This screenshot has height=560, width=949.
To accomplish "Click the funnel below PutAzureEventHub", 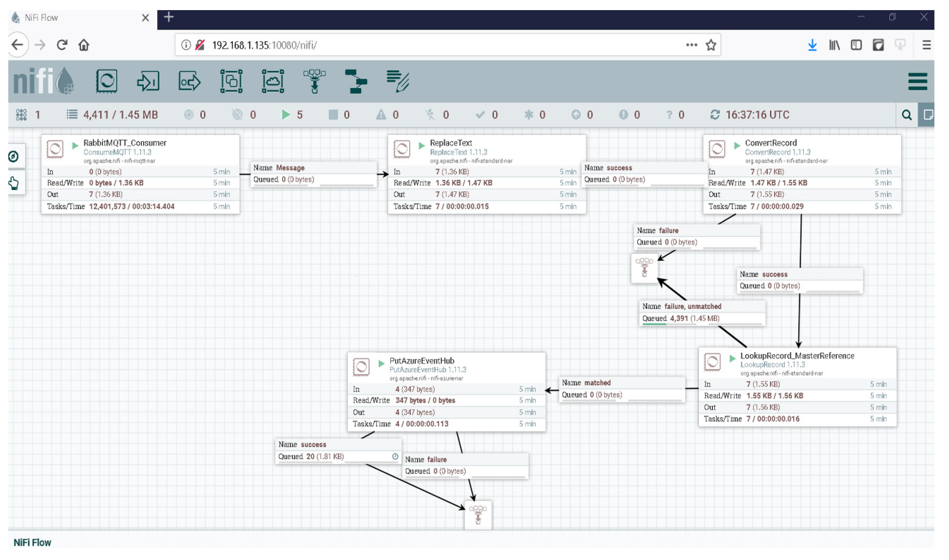I will (478, 515).
